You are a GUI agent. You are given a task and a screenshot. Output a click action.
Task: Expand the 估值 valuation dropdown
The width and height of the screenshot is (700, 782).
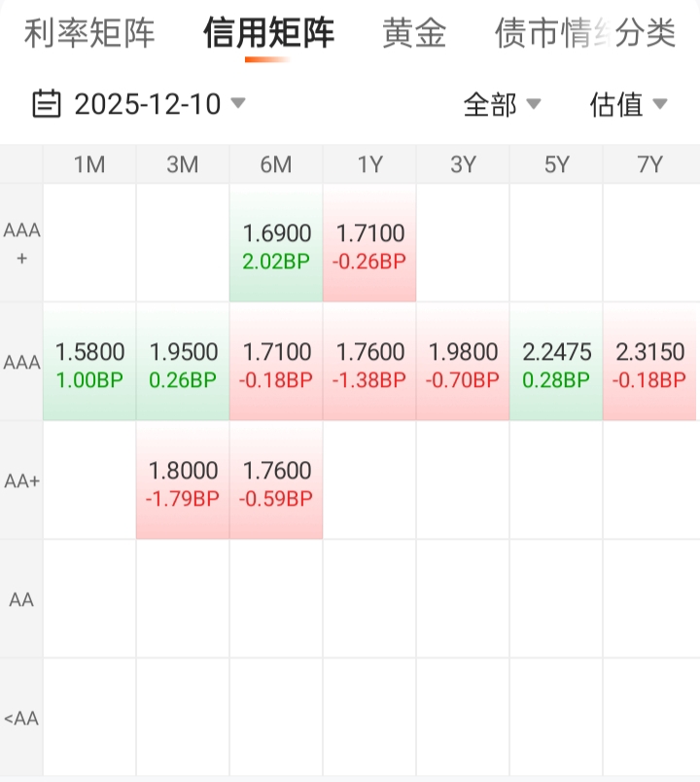628,104
